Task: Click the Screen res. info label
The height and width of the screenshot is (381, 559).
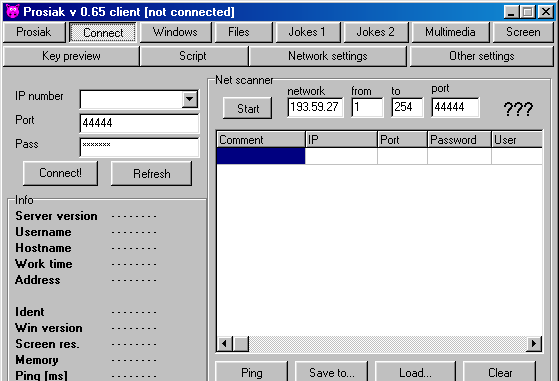Action: coord(47,344)
